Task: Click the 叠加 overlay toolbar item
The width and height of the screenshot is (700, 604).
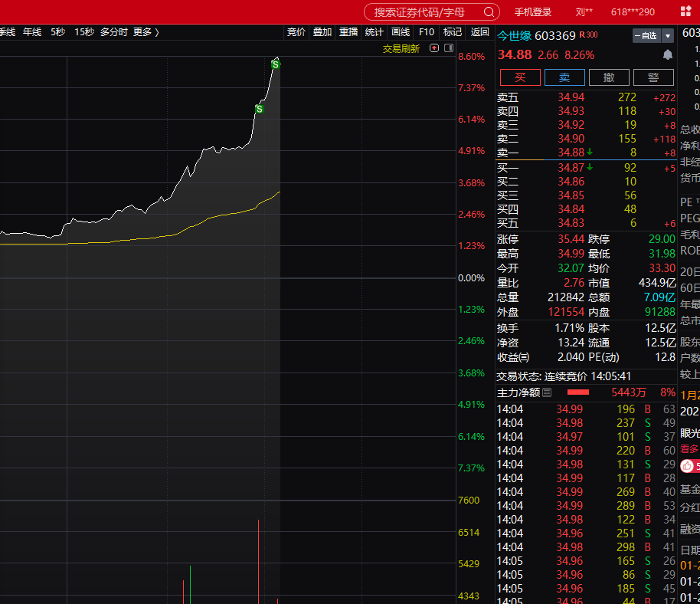Action: pos(322,32)
